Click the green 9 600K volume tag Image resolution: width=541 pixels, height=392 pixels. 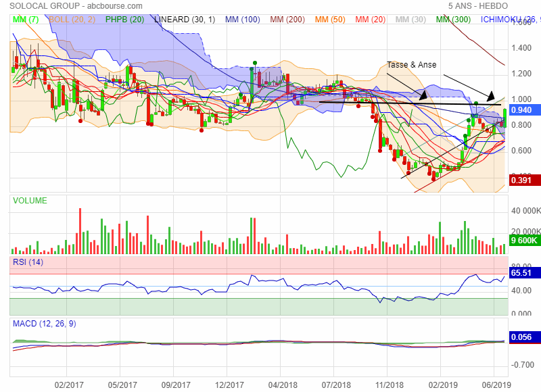[525, 240]
